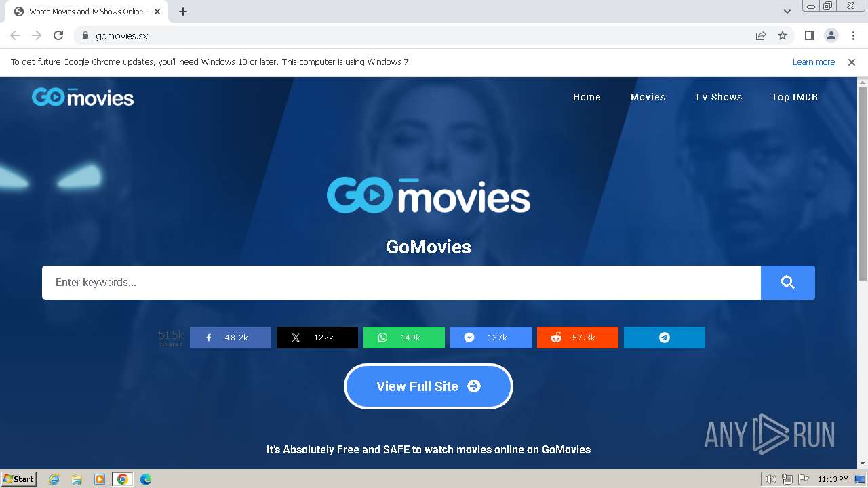Share on WhatsApp with 149k shares
Viewport: 868px width, 488px height.
pyautogui.click(x=404, y=338)
